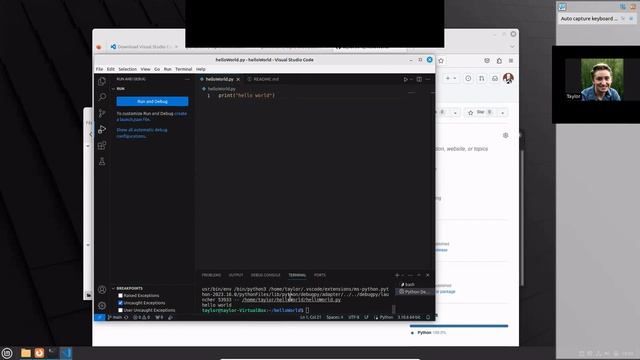The height and width of the screenshot is (360, 640).
Task: Open the Selection menu
Action: [127, 69]
